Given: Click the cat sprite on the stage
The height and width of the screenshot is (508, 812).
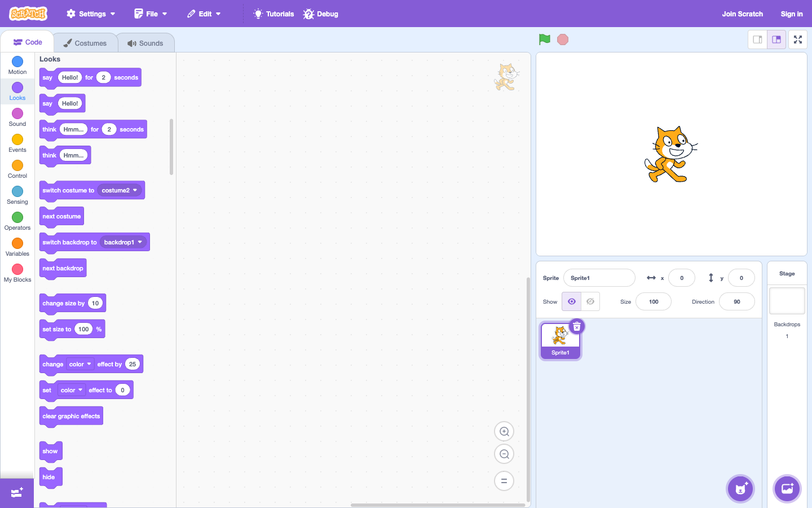Looking at the screenshot, I should pos(671,155).
